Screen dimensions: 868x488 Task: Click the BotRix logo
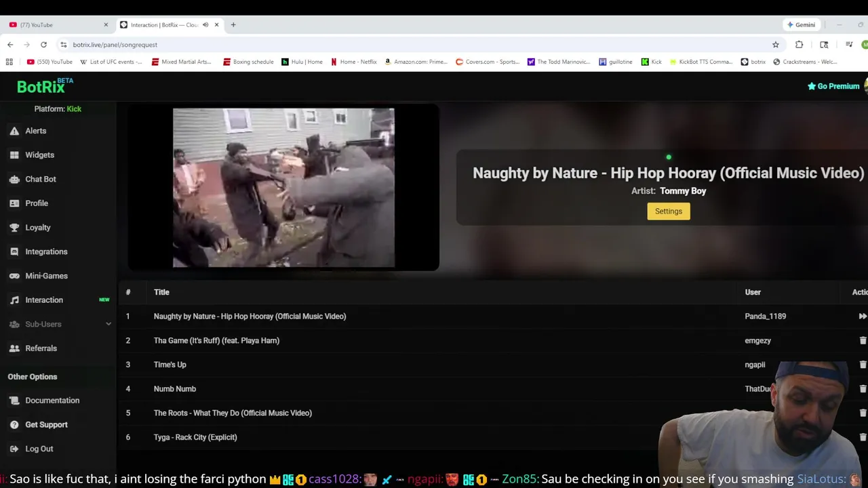pos(45,86)
